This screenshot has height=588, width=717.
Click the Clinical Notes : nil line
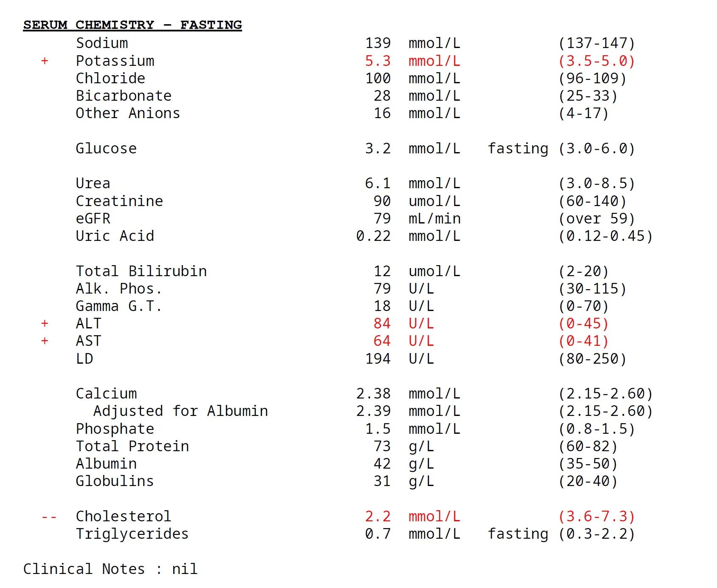pos(110,569)
